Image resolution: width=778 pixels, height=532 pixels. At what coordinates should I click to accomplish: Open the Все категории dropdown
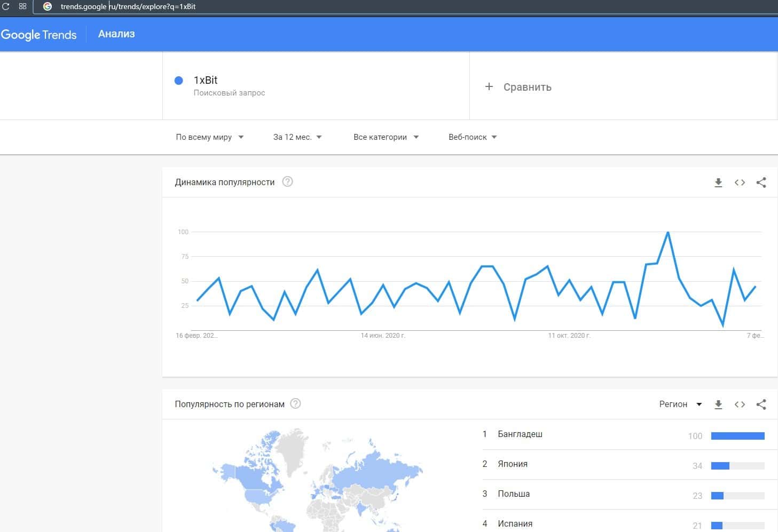click(386, 137)
